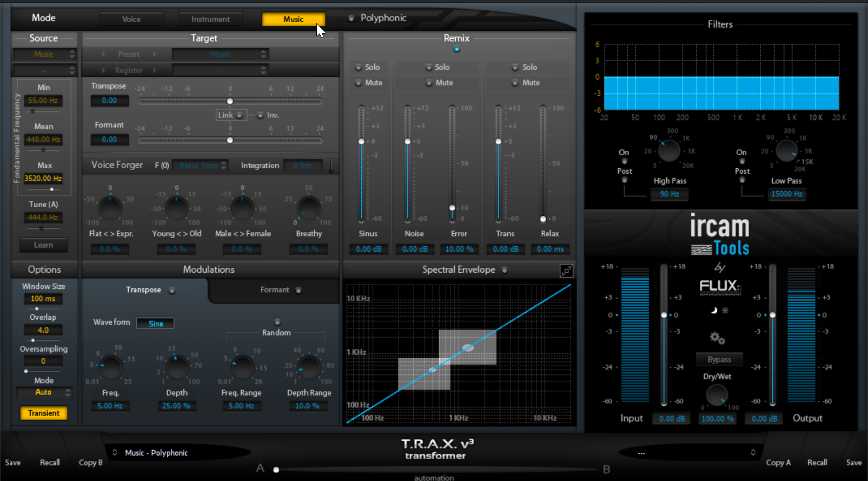Image resolution: width=868 pixels, height=481 pixels.
Task: Click the Input gain fader handle
Action: pyautogui.click(x=664, y=315)
